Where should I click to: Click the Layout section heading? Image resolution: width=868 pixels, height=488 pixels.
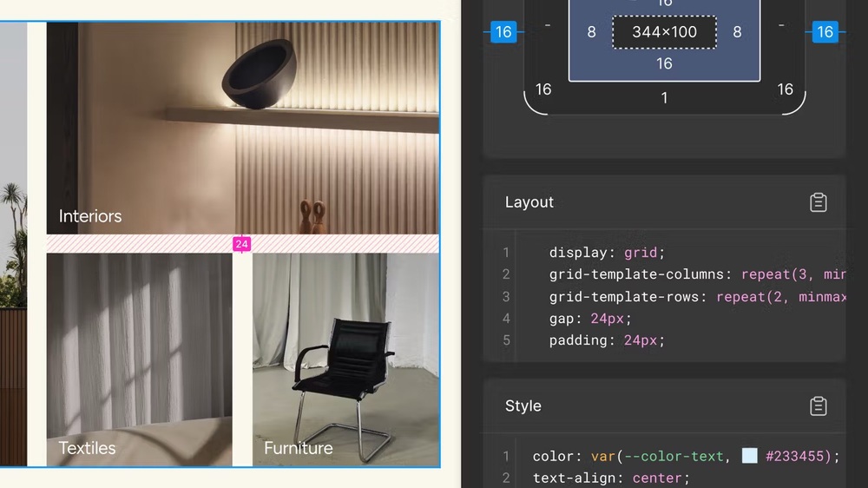[x=529, y=202]
